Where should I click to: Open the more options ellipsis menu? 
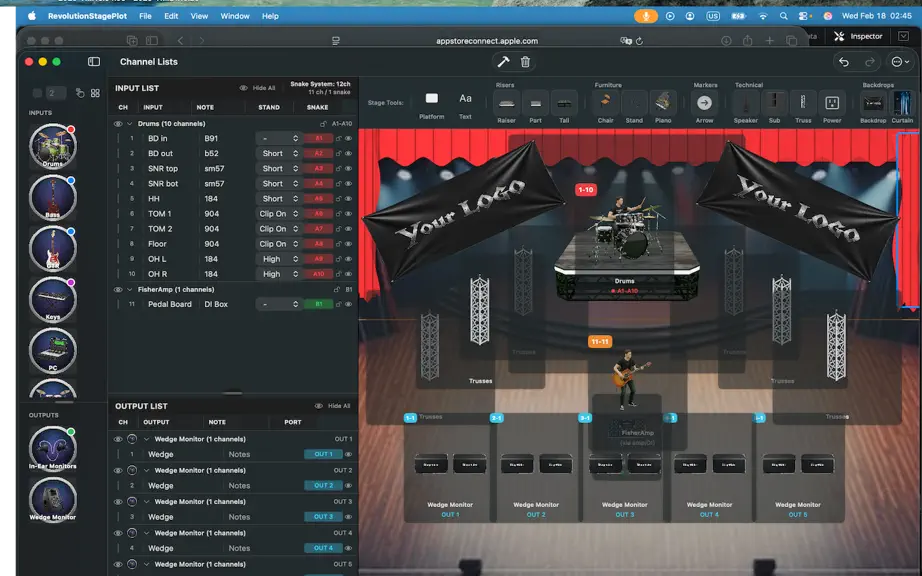[x=900, y=62]
